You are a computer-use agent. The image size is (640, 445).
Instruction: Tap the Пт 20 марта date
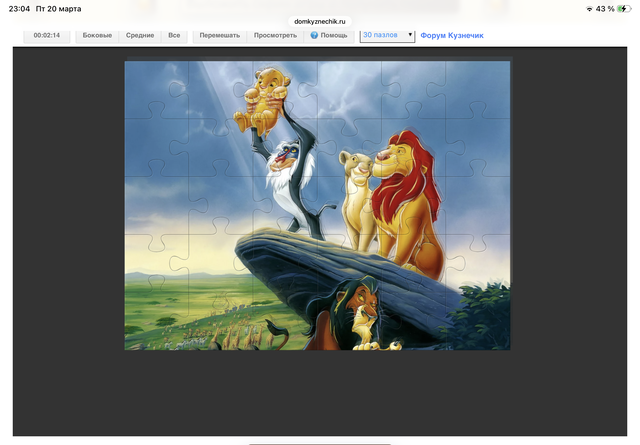pos(58,9)
